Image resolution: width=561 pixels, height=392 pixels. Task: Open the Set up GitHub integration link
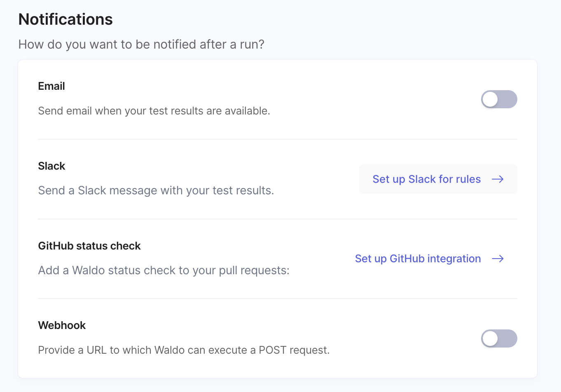(418, 259)
